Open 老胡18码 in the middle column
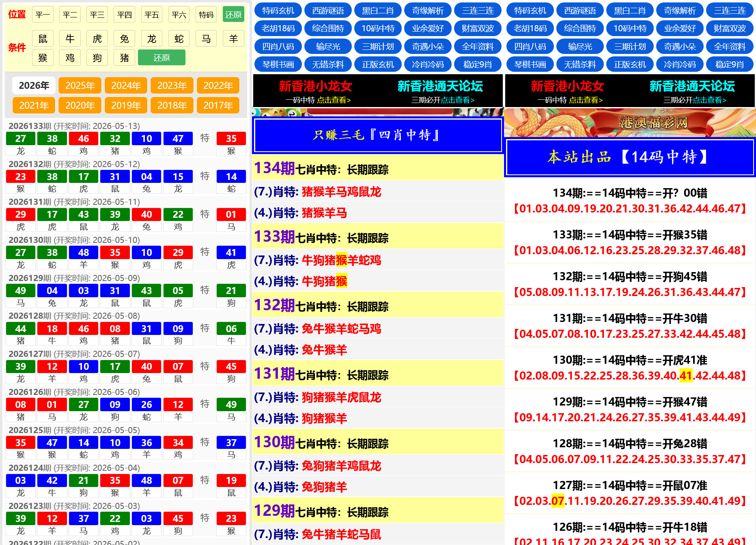Viewport: 756px width, 545px height. tap(278, 28)
